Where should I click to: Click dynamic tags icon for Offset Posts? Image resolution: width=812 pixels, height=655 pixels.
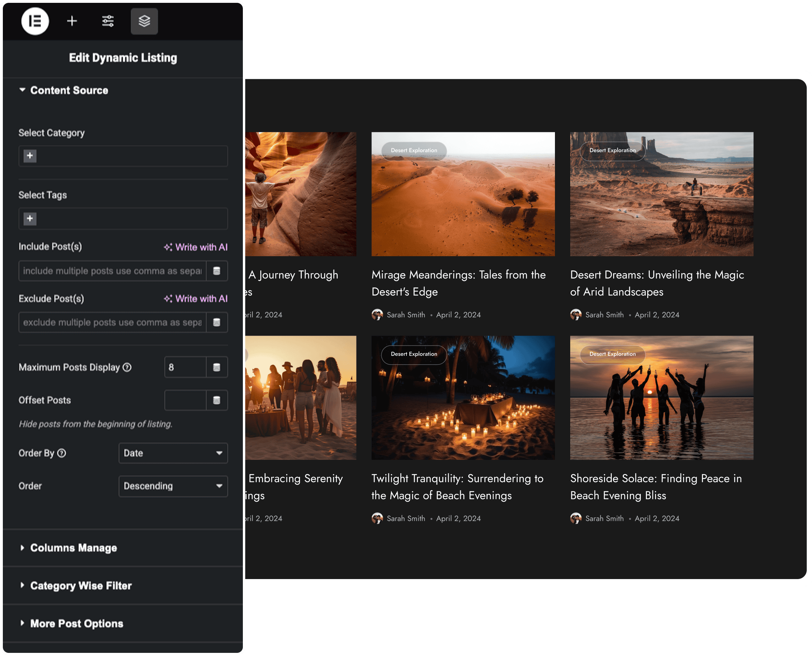point(217,400)
